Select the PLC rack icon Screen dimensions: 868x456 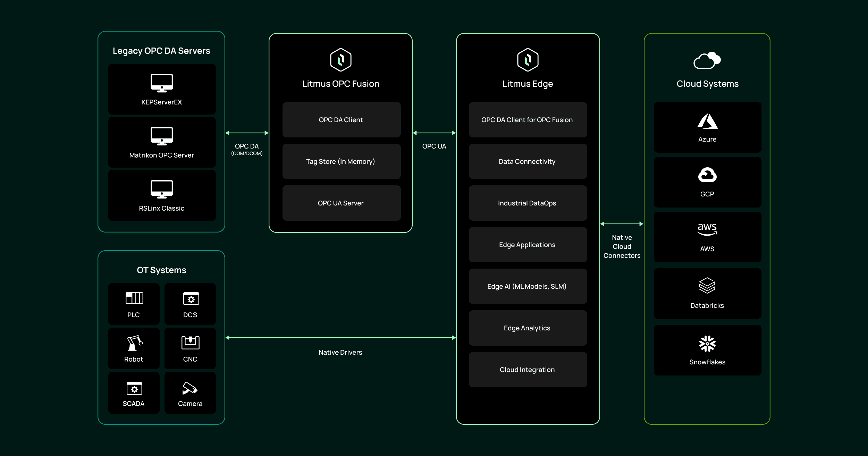point(134,298)
